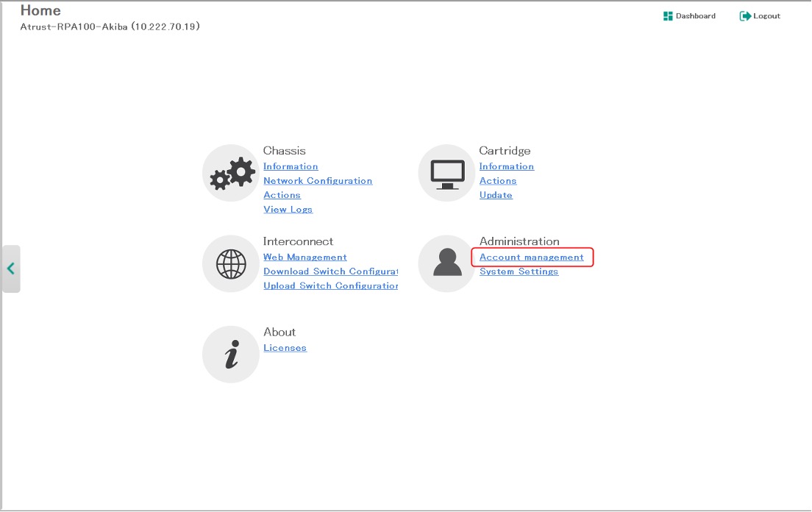Open Chassis Actions link
812x512 pixels.
click(x=282, y=196)
